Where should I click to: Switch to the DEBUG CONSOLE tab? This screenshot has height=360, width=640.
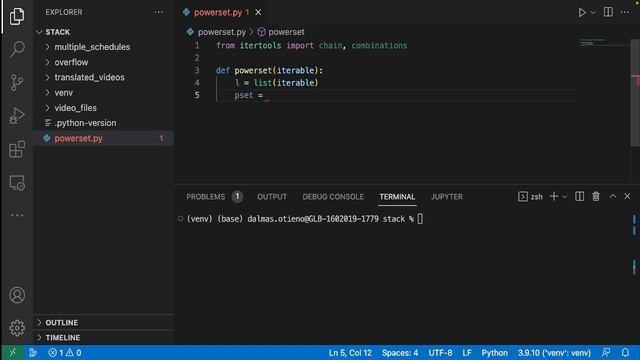coord(333,197)
